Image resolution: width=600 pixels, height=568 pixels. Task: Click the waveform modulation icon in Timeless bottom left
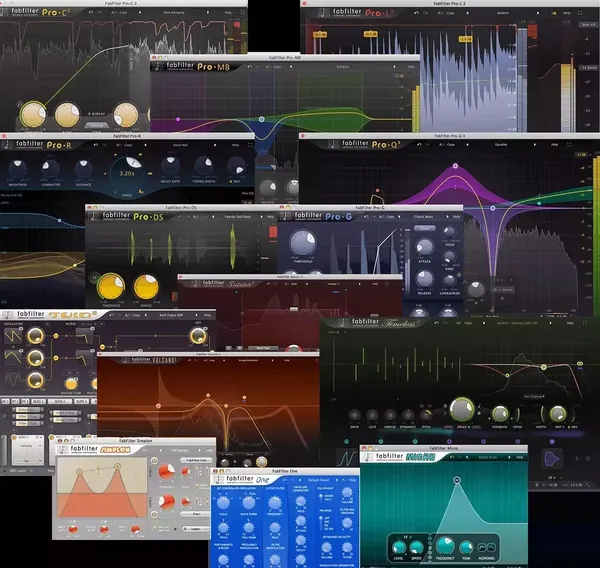(346, 457)
